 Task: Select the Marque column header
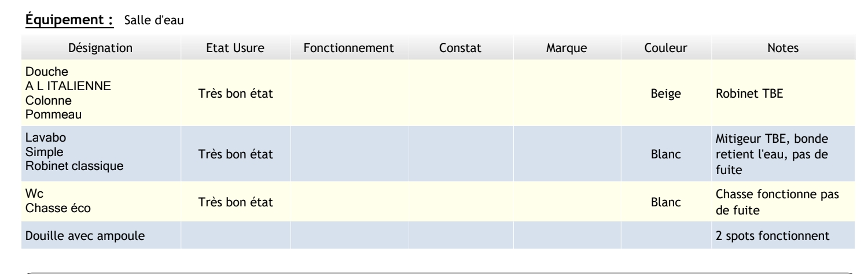567,49
